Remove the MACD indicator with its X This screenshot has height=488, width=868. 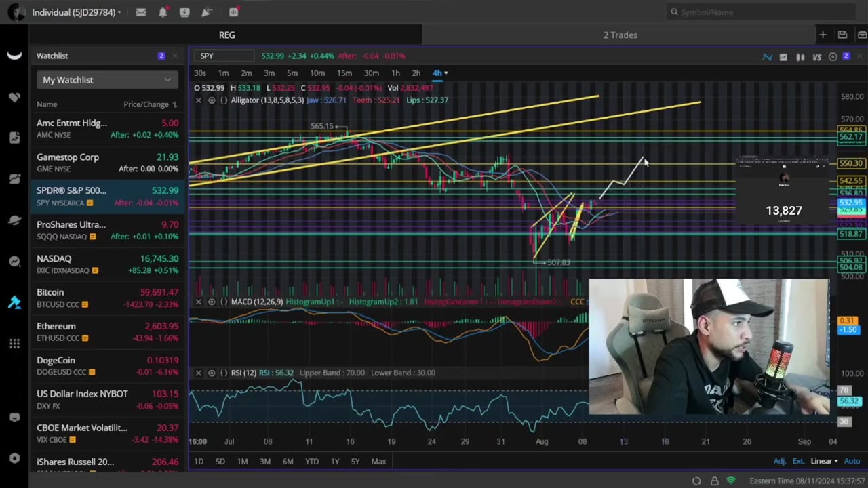[x=198, y=302]
